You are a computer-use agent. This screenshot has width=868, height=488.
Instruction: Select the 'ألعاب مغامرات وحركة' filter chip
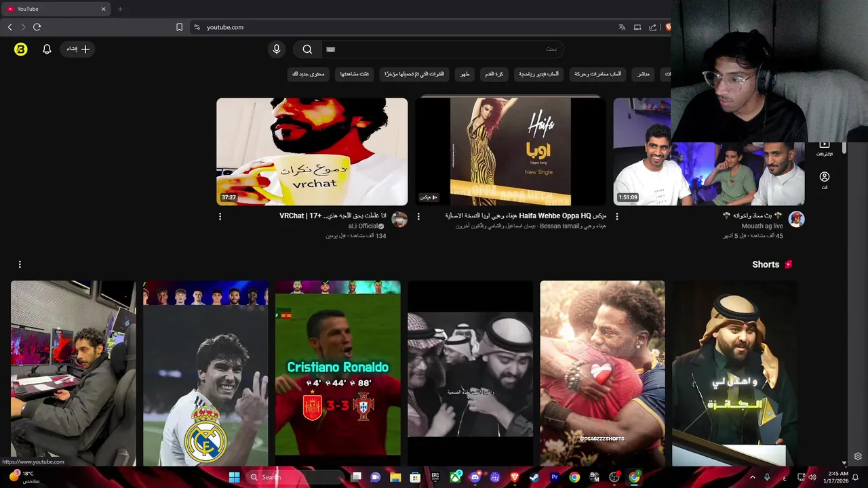(597, 74)
